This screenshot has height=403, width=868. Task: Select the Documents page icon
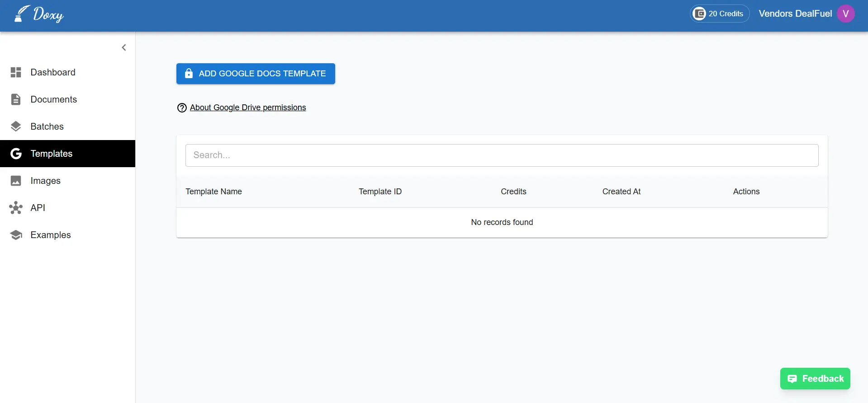[16, 99]
